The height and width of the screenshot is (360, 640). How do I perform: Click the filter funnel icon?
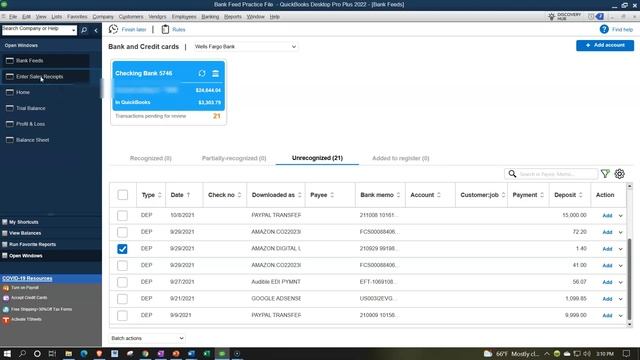coord(605,174)
